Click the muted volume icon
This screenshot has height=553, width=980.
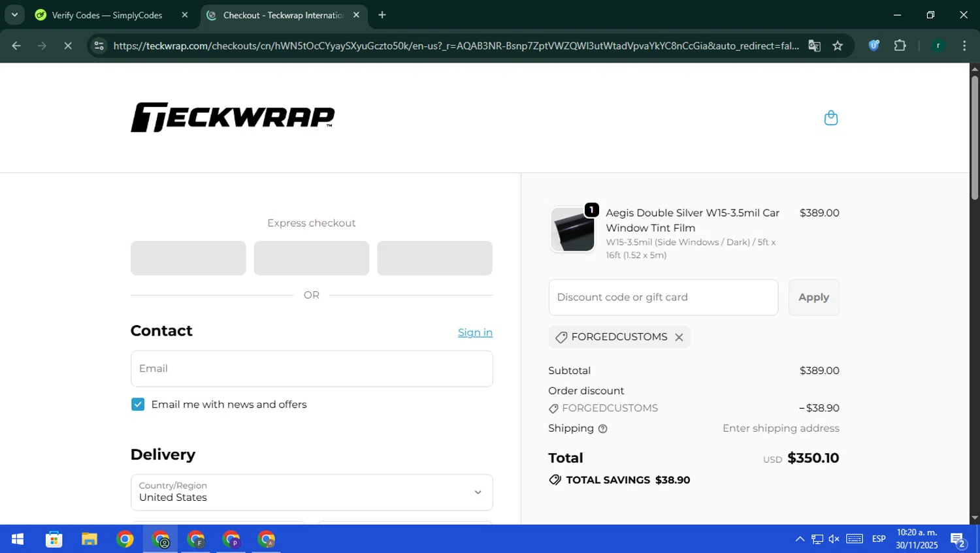834,539
